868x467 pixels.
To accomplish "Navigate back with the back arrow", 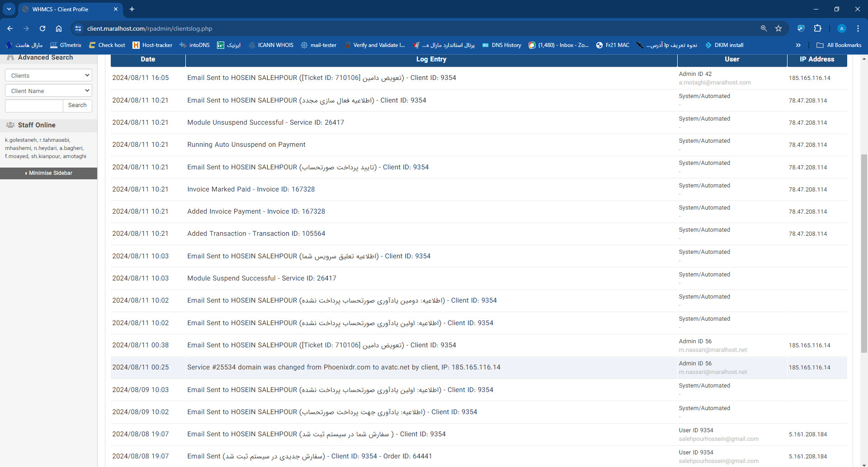I will 10,28.
